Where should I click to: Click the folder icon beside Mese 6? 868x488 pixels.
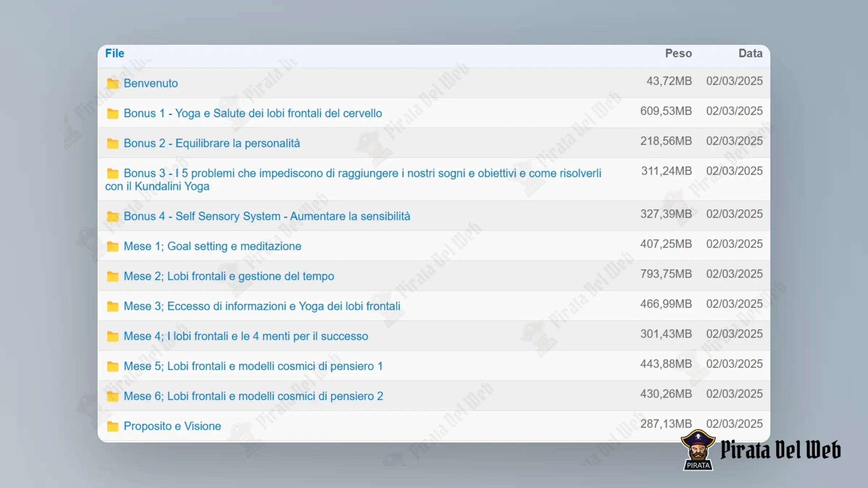(112, 397)
